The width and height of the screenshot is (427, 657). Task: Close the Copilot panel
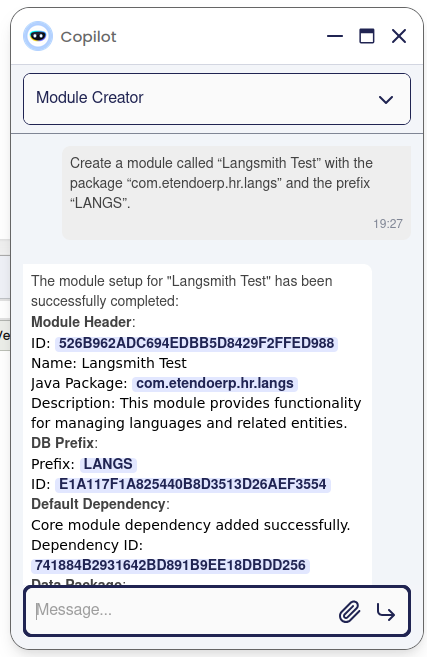399,36
